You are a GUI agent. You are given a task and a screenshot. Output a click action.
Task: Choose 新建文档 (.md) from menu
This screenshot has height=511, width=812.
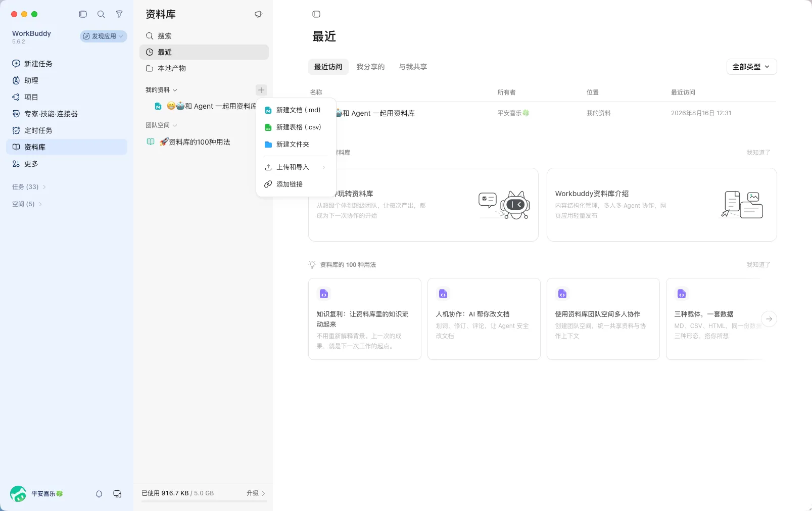(296, 110)
